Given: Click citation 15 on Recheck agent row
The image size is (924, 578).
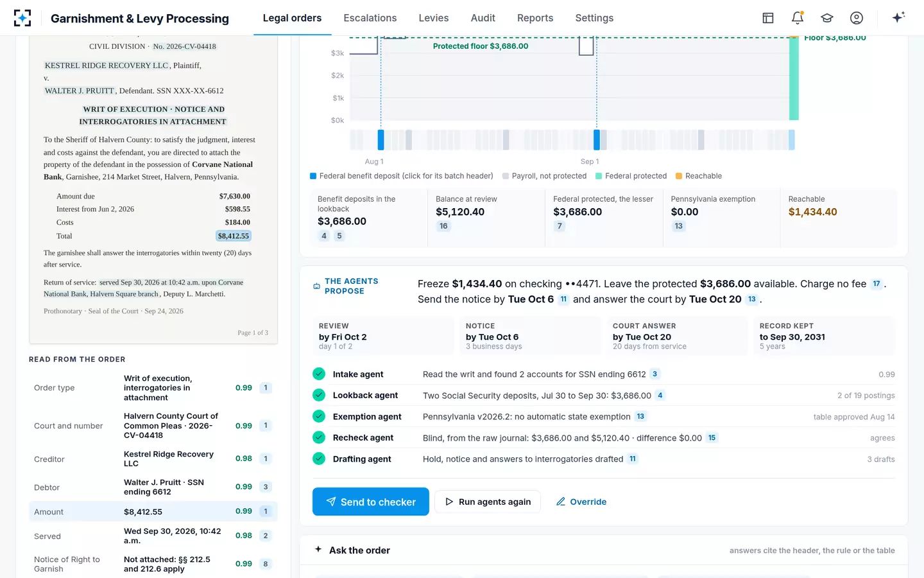Looking at the screenshot, I should point(712,438).
